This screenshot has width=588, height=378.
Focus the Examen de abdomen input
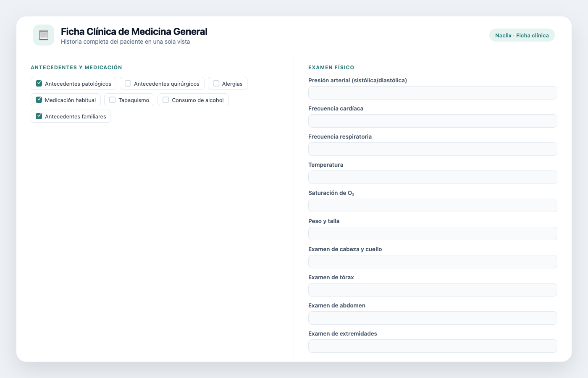coord(433,318)
